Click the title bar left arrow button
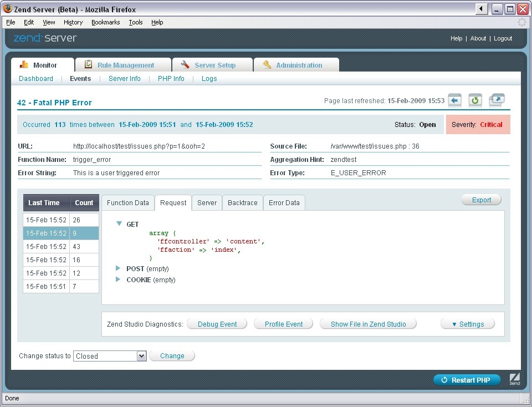The width and height of the screenshot is (532, 407). (481, 9)
